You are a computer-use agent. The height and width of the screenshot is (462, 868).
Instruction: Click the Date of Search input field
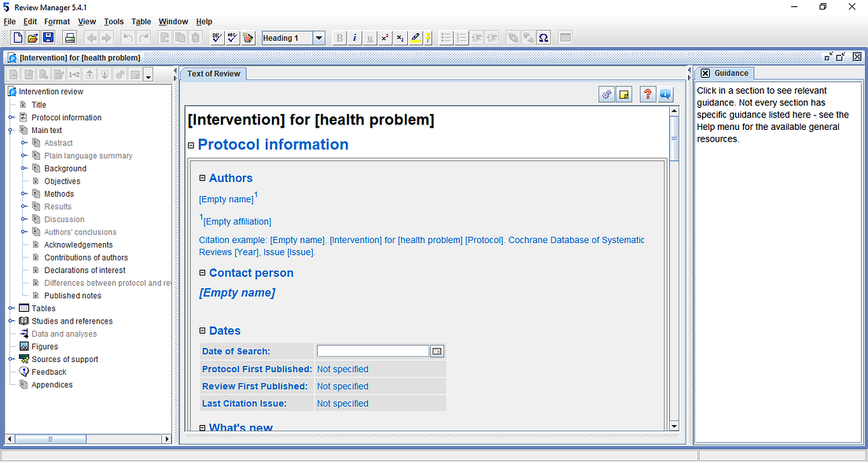tap(373, 351)
